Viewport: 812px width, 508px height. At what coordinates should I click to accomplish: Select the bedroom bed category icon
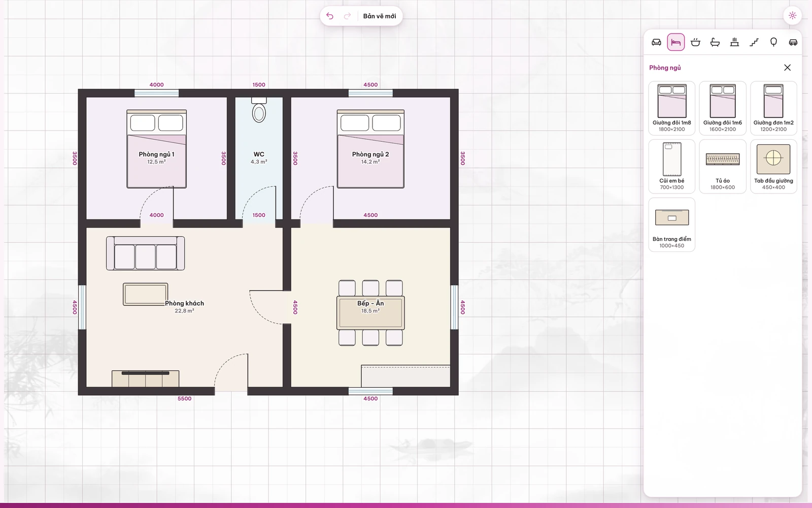[676, 42]
